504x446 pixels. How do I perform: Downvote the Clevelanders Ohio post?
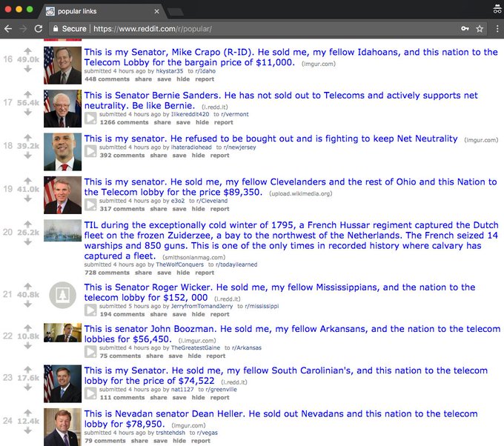(x=28, y=199)
